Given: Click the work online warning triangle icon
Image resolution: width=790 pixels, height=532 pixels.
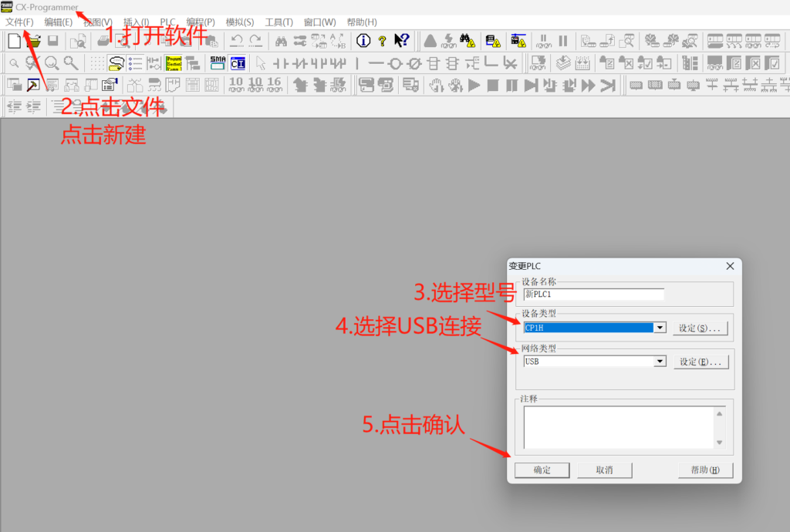Looking at the screenshot, I should point(430,41).
